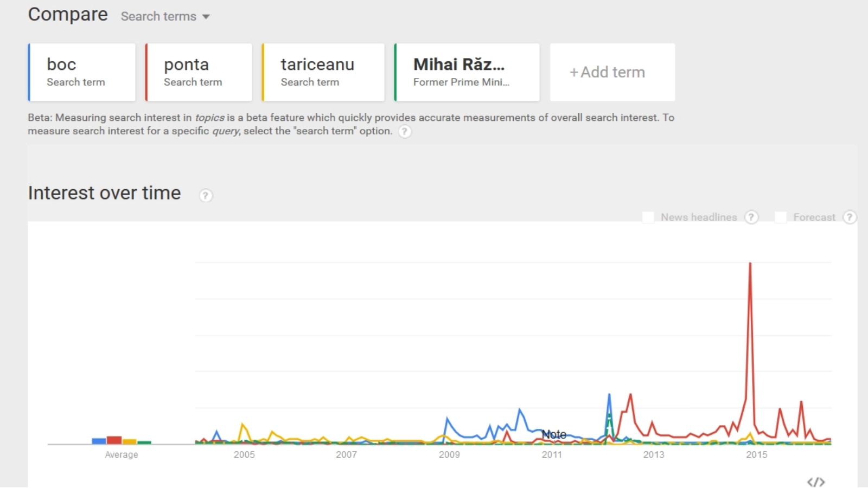
Task: Click the 2009 label on the time axis
Action: coord(449,454)
